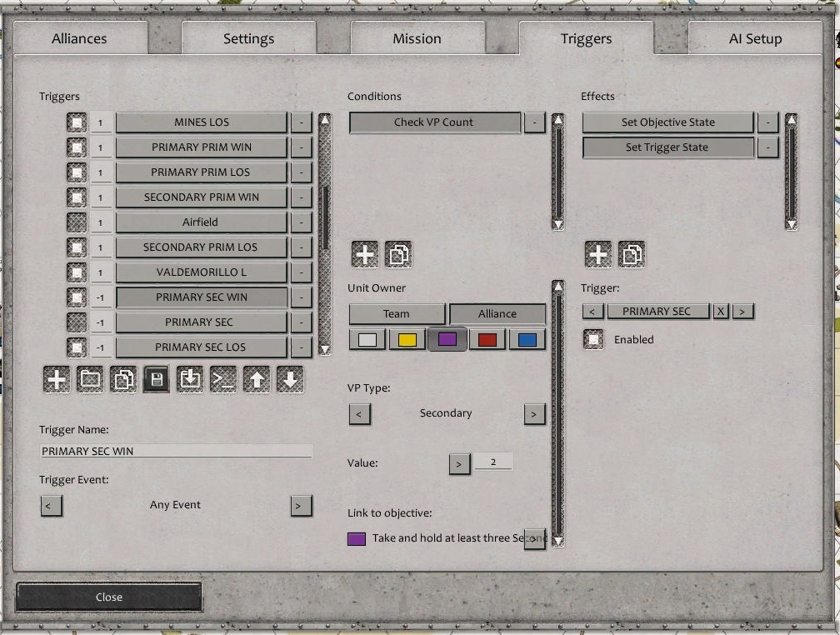Go to the AI Setup tab

click(755, 38)
